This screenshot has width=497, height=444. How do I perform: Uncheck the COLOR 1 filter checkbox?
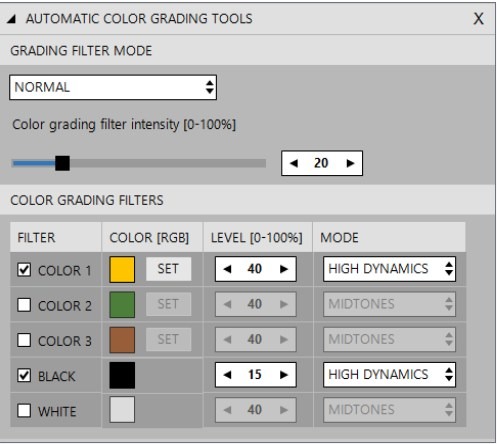pos(24,270)
